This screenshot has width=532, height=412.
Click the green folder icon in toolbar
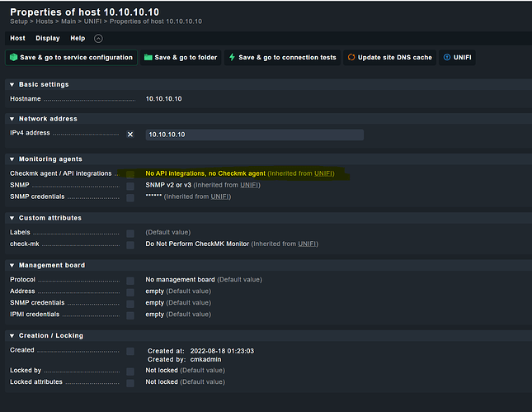pos(148,58)
